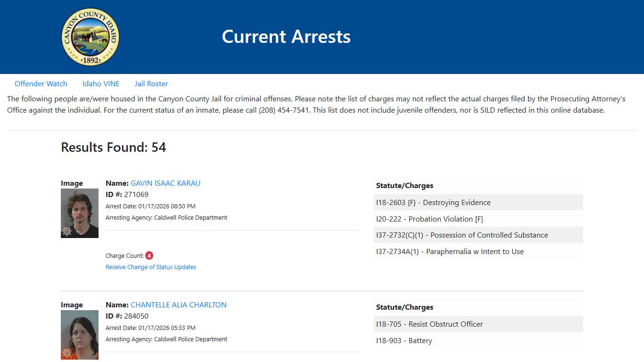644x362 pixels.
Task: Select inmate name GAVIN ISAAC KARAU
Action: 165,183
